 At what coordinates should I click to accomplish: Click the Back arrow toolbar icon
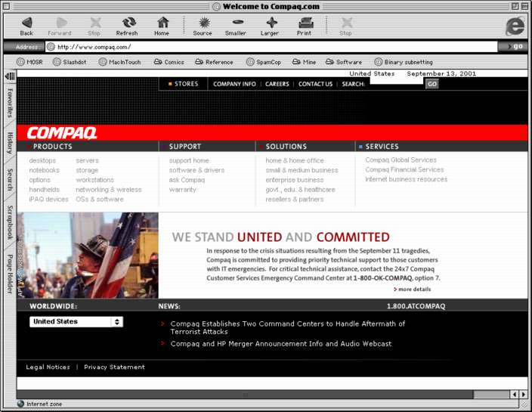click(26, 23)
